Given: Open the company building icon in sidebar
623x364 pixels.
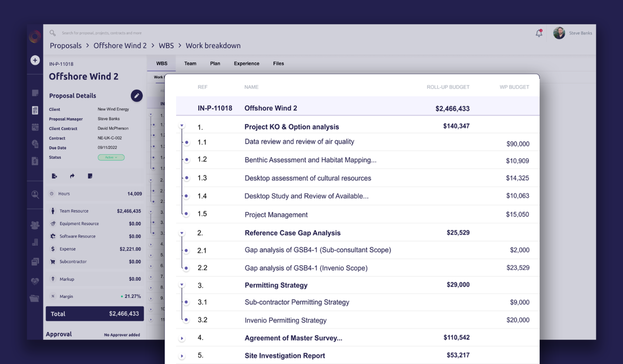Looking at the screenshot, I should coord(35,242).
